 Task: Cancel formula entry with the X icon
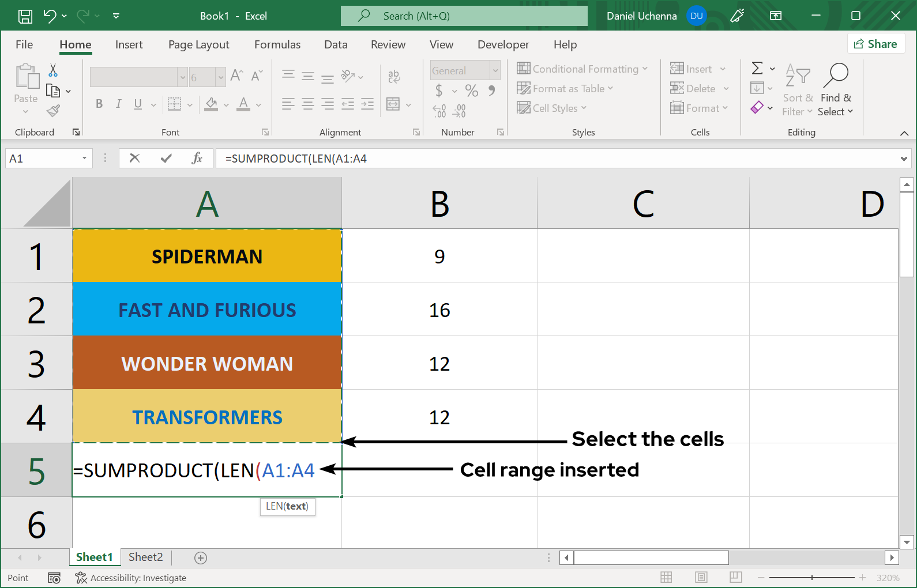134,159
